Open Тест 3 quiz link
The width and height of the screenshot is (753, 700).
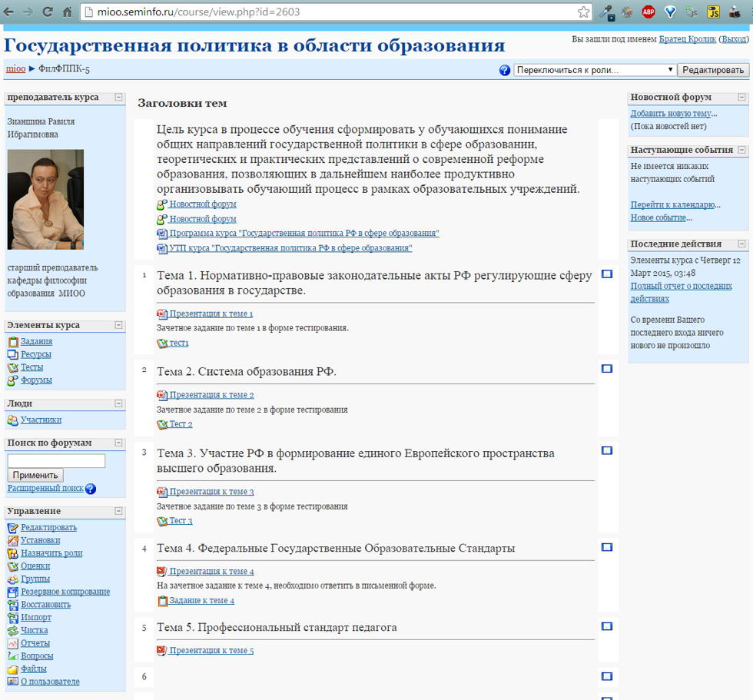181,521
